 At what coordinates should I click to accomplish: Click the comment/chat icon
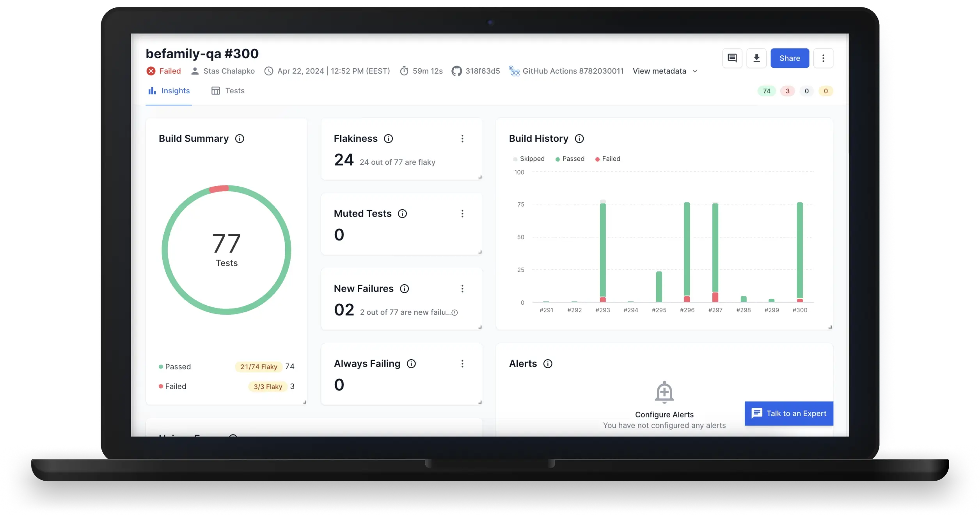click(732, 58)
